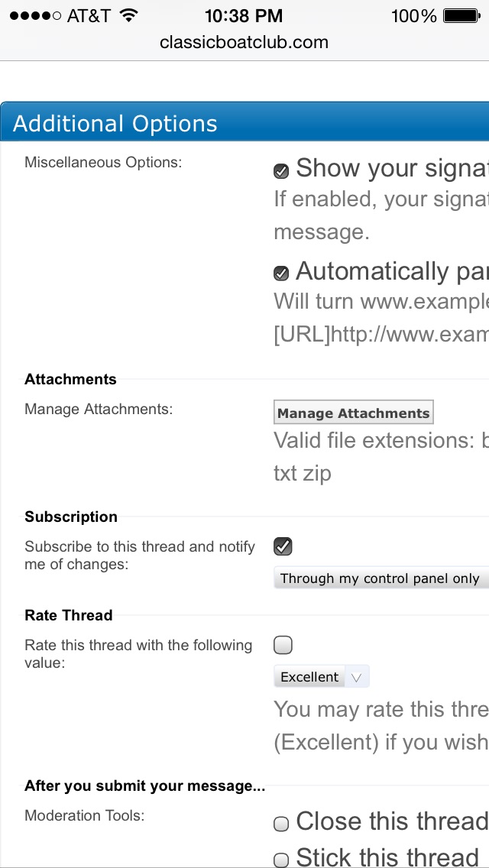Open the Manage Attachments button
Viewport: 489px width, 868px height.
[x=353, y=413]
